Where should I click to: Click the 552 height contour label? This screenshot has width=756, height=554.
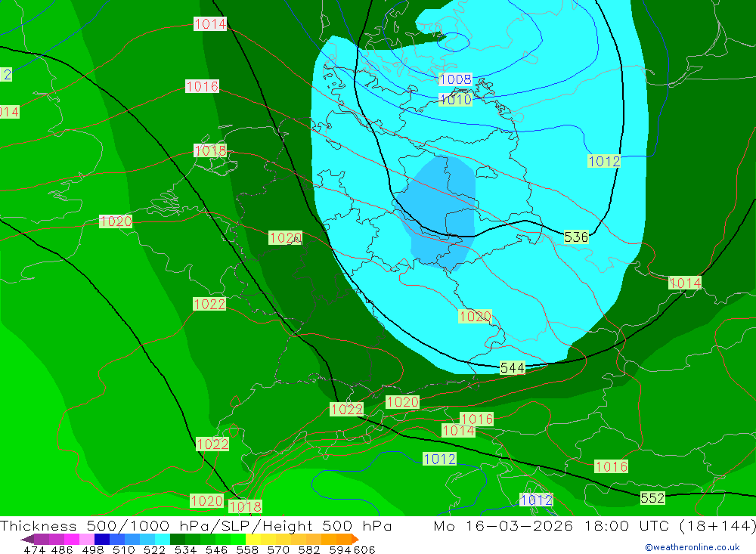[652, 497]
